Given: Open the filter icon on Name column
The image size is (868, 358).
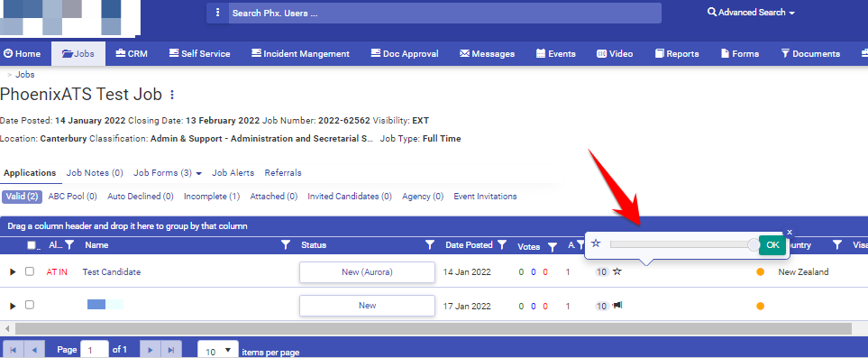Looking at the screenshot, I should [x=286, y=245].
